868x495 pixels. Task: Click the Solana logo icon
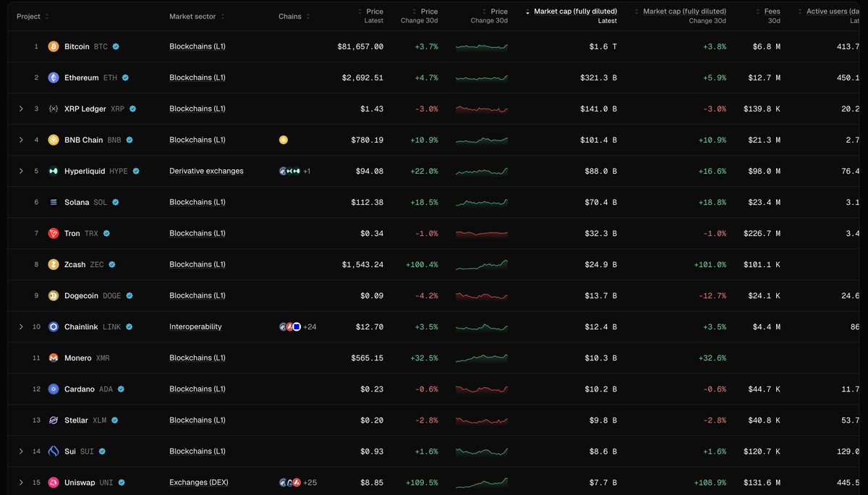pyautogui.click(x=54, y=202)
